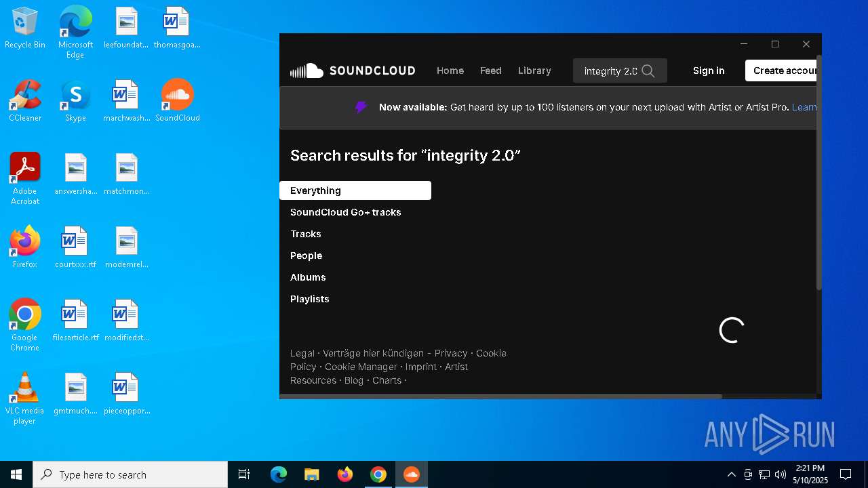Screen dimensions: 868x488
Task: Select Everything search filter
Action: click(355, 190)
